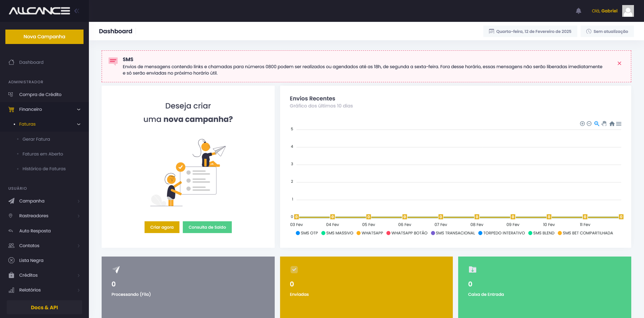This screenshot has height=318, width=644.
Task: Click Consulta de Saldo button
Action: click(207, 227)
